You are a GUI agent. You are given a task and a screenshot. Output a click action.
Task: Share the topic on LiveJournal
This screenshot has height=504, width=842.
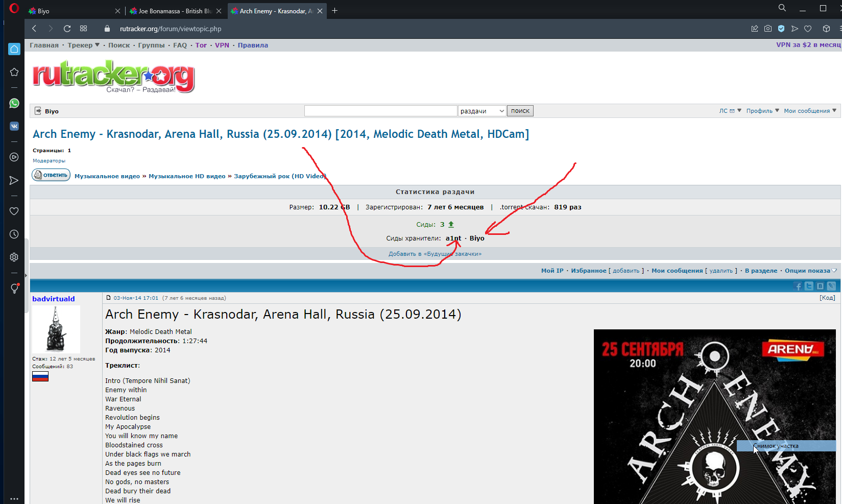pos(831,286)
